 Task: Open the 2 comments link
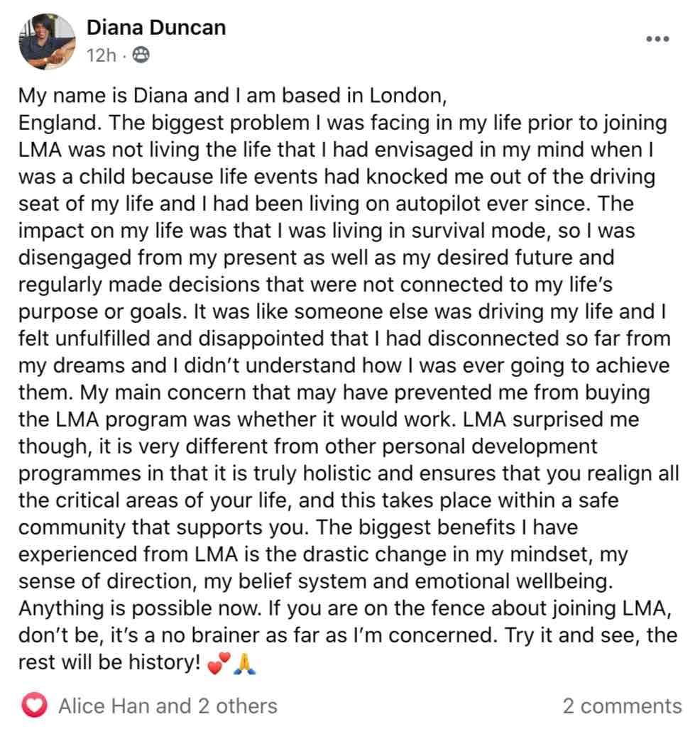point(622,706)
